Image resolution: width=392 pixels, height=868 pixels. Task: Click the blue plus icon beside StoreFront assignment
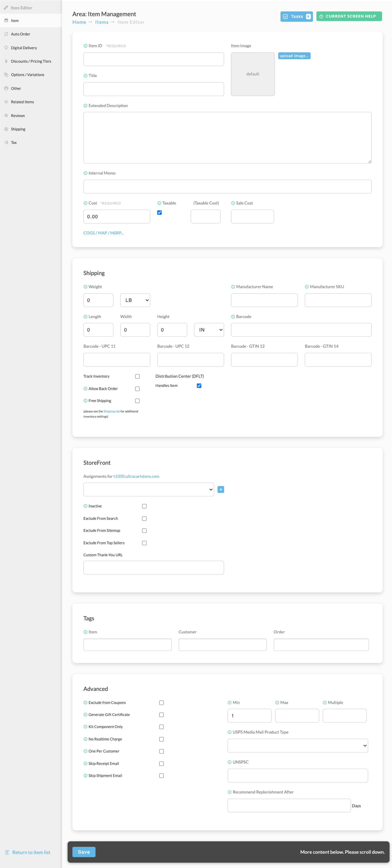coord(221,489)
